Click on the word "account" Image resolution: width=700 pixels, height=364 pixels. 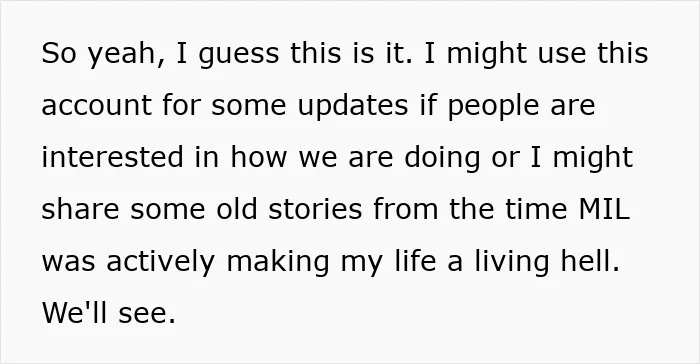click(x=96, y=105)
